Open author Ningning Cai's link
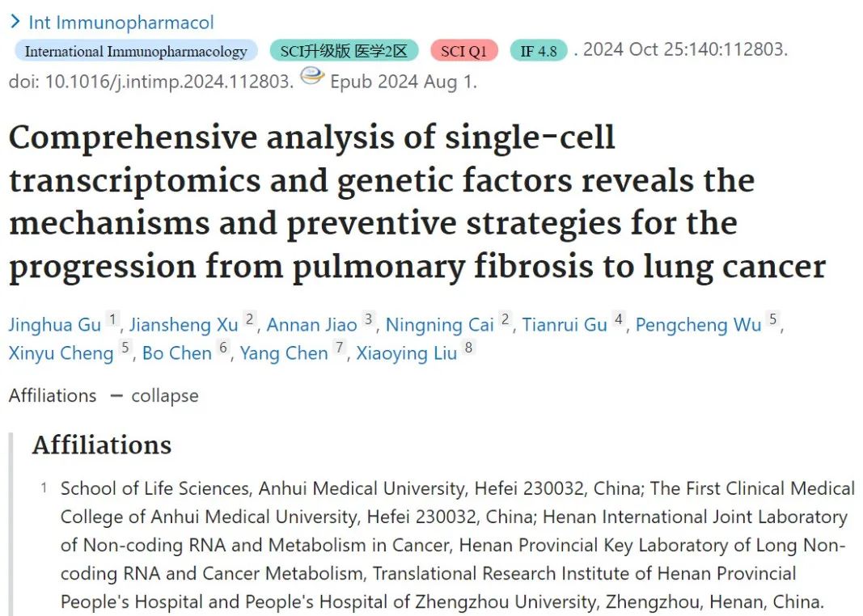 (440, 324)
